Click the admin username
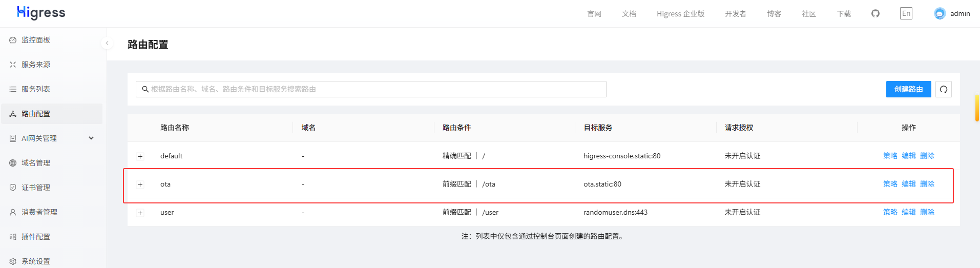This screenshot has height=268, width=980. point(960,14)
